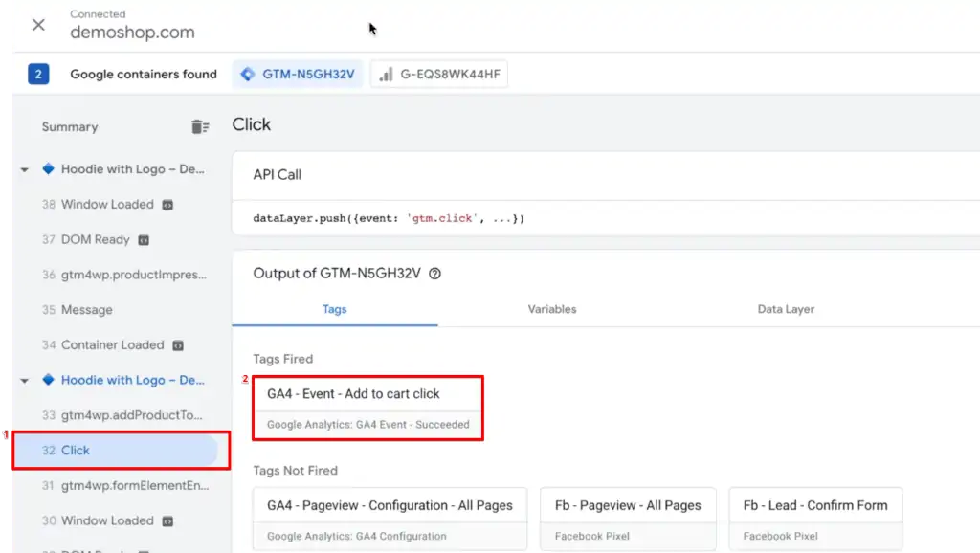Collapse the first Hoodie with Logo group
The image size is (980, 553).
coord(24,168)
